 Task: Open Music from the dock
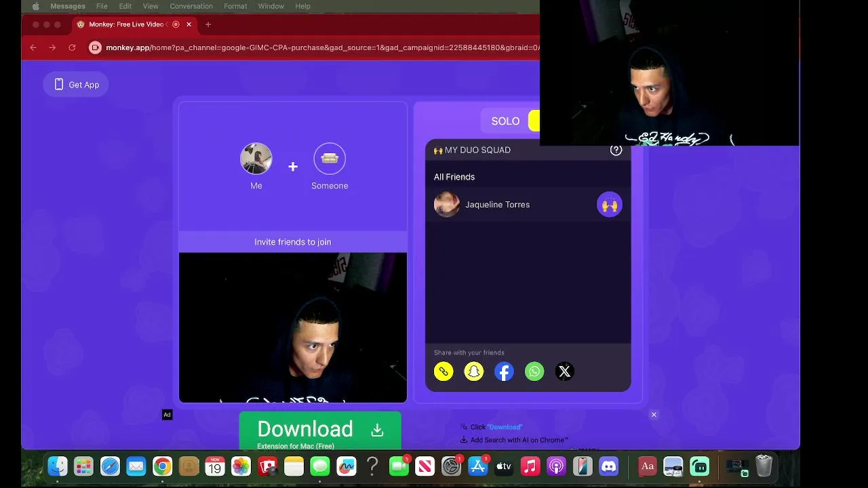[x=530, y=466]
